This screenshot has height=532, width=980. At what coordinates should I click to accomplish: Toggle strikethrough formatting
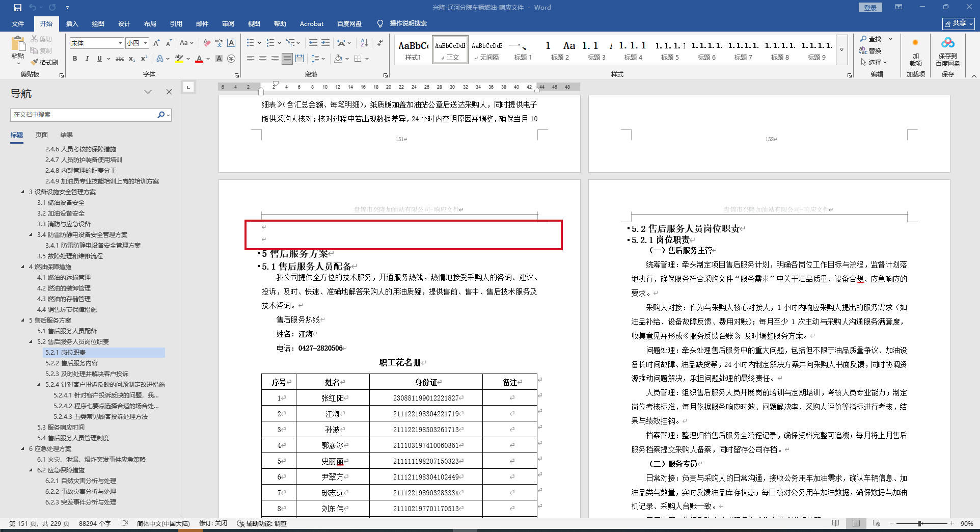(120, 59)
